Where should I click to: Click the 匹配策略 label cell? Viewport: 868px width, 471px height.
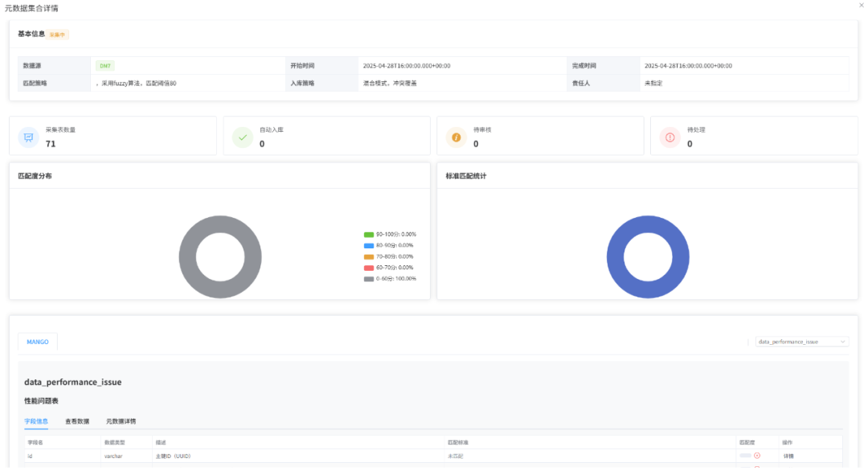pos(55,83)
